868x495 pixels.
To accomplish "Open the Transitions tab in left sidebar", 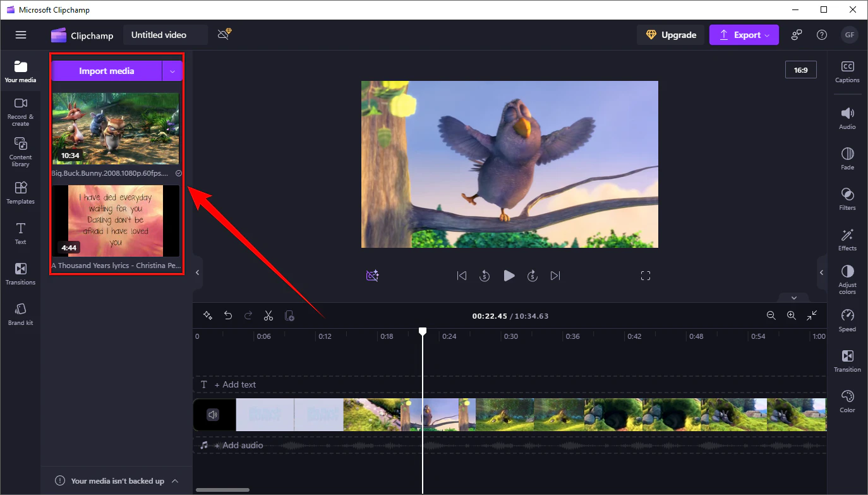I will point(20,274).
